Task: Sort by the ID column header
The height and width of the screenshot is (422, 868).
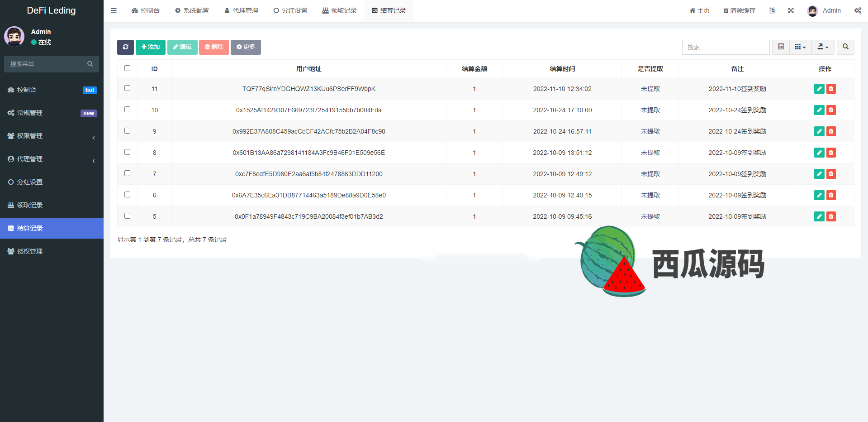Action: 154,69
